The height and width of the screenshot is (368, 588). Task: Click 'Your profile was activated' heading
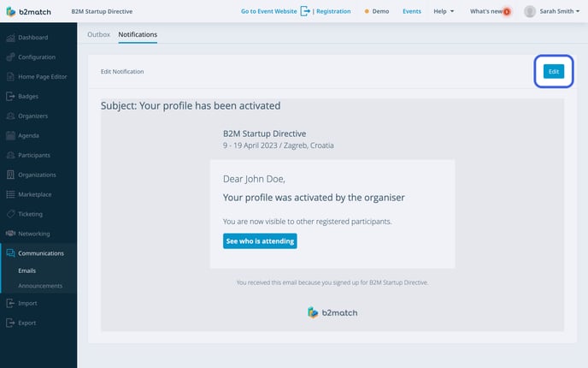point(314,198)
